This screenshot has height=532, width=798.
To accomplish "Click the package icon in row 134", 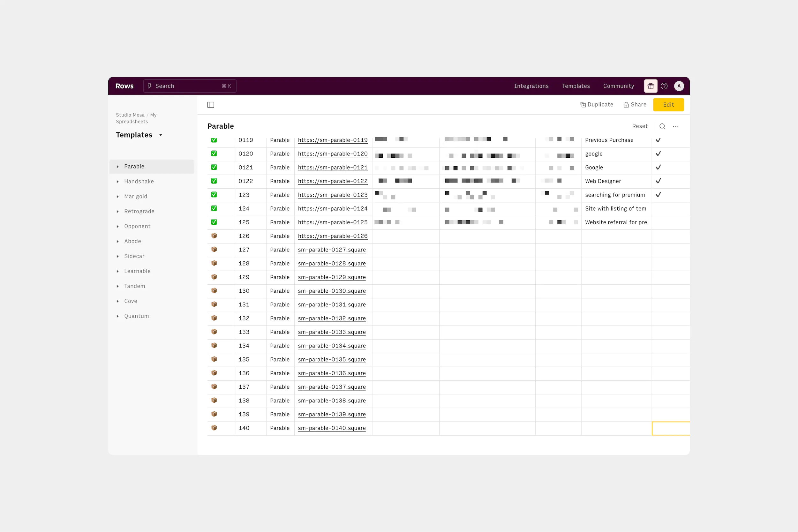I will (214, 345).
